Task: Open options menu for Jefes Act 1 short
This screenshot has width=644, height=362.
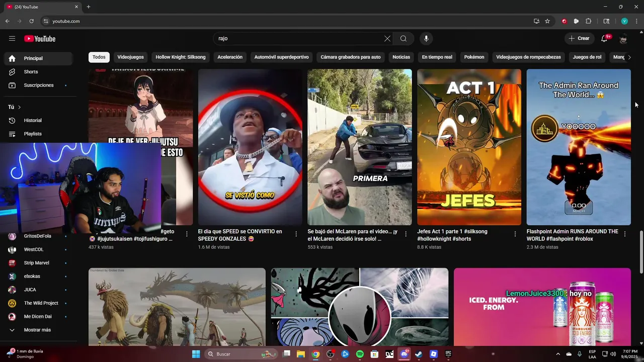Action: [515, 234]
